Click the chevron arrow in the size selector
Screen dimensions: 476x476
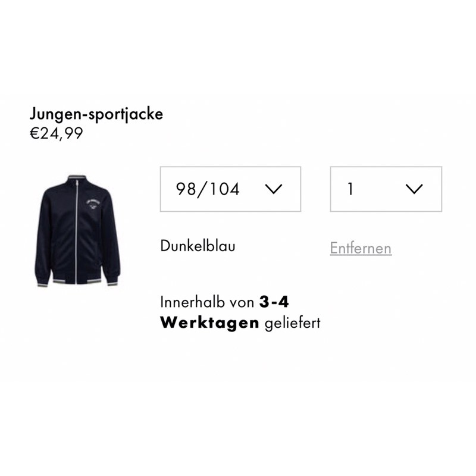point(274,189)
